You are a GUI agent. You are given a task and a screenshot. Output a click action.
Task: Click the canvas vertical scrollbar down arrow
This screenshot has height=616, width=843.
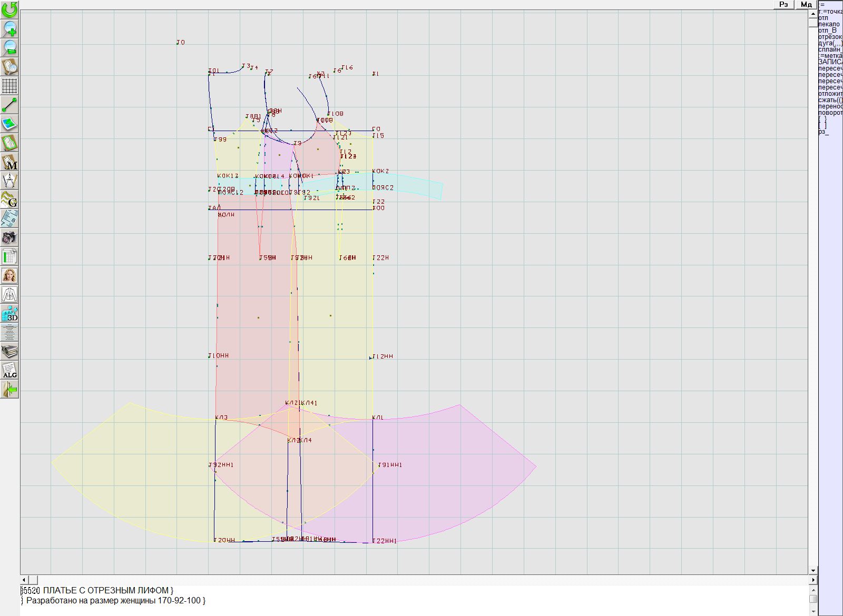pos(813,570)
